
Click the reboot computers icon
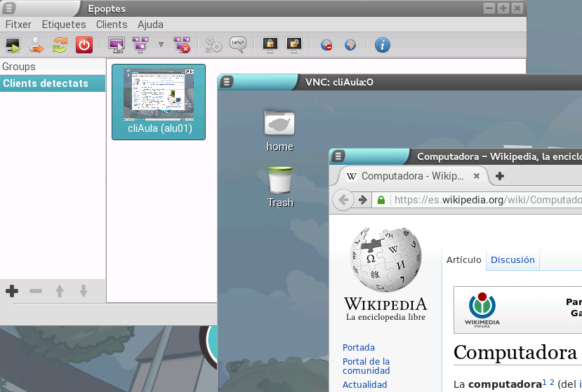(x=60, y=46)
